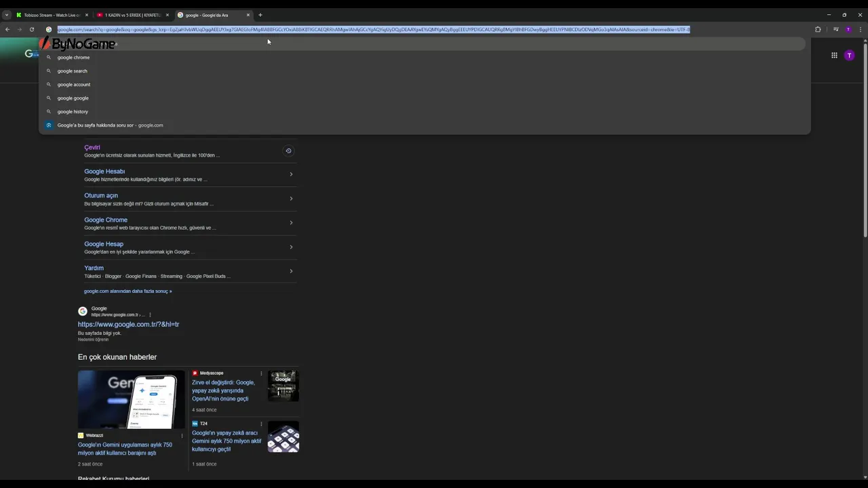Choose the 'google google' suggestion
868x488 pixels.
point(425,98)
